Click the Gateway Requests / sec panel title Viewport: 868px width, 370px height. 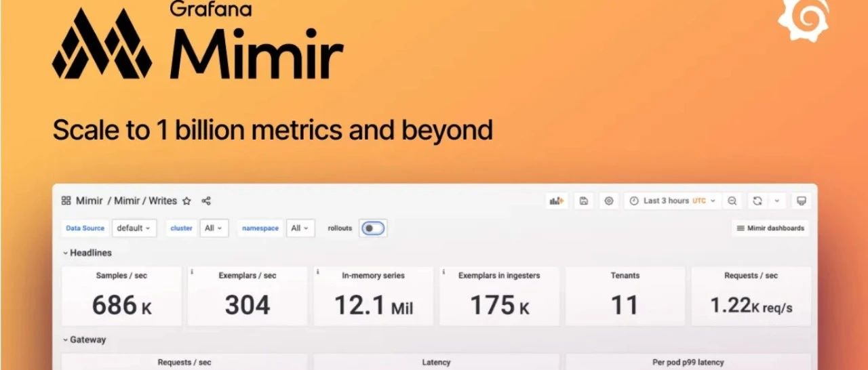click(x=184, y=363)
